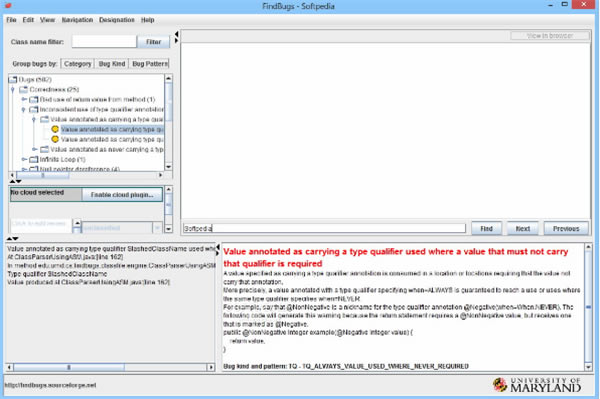Open the unclassified designation dropdown
The image size is (600, 399).
(157, 228)
